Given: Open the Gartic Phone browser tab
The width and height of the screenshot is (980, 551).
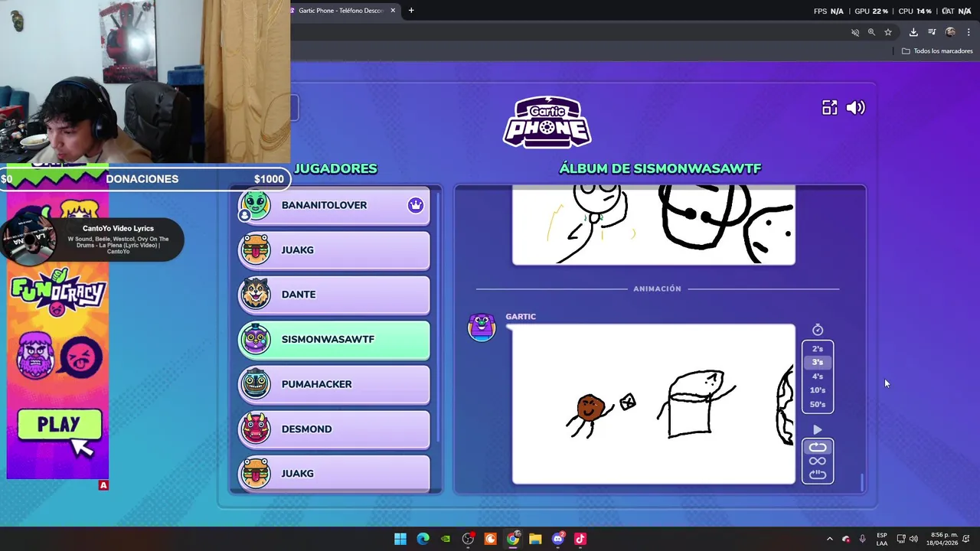Looking at the screenshot, I should 340,11.
